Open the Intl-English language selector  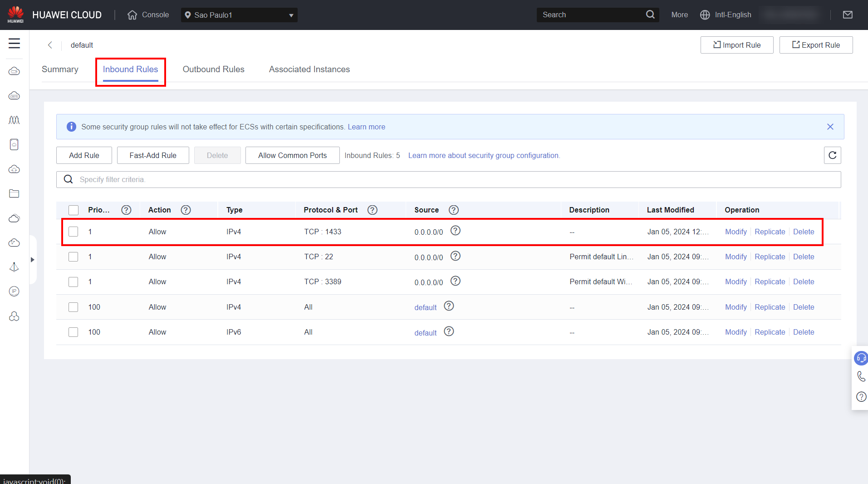pyautogui.click(x=726, y=15)
